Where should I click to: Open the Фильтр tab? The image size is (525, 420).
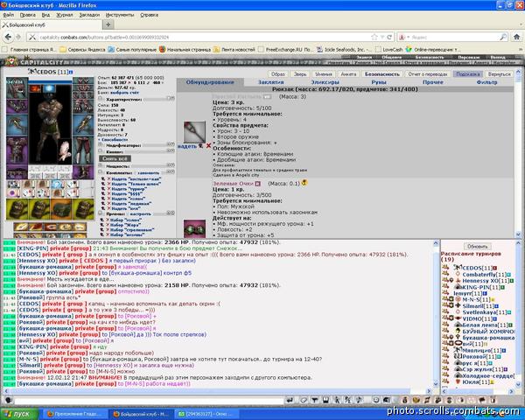[x=486, y=82]
